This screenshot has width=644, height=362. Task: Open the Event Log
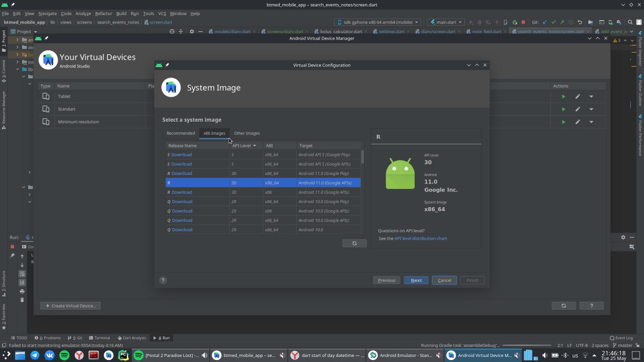click(x=621, y=338)
